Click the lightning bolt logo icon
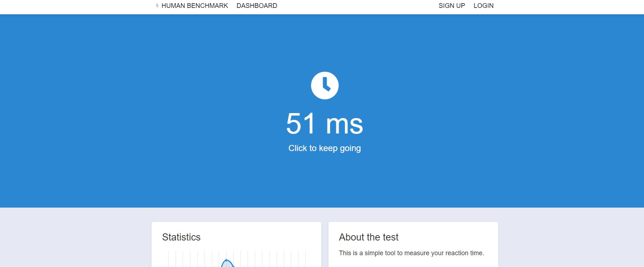This screenshot has height=267, width=644. pos(157,6)
